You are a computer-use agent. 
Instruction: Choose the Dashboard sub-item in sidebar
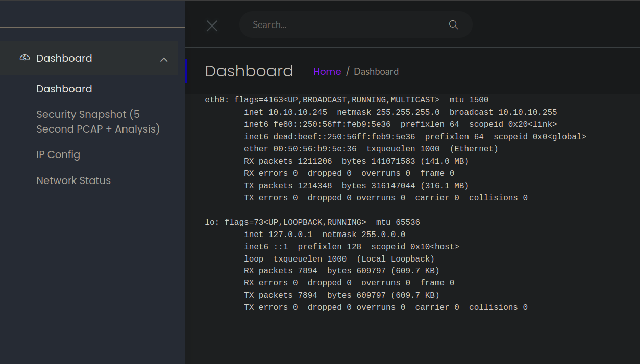coord(64,89)
